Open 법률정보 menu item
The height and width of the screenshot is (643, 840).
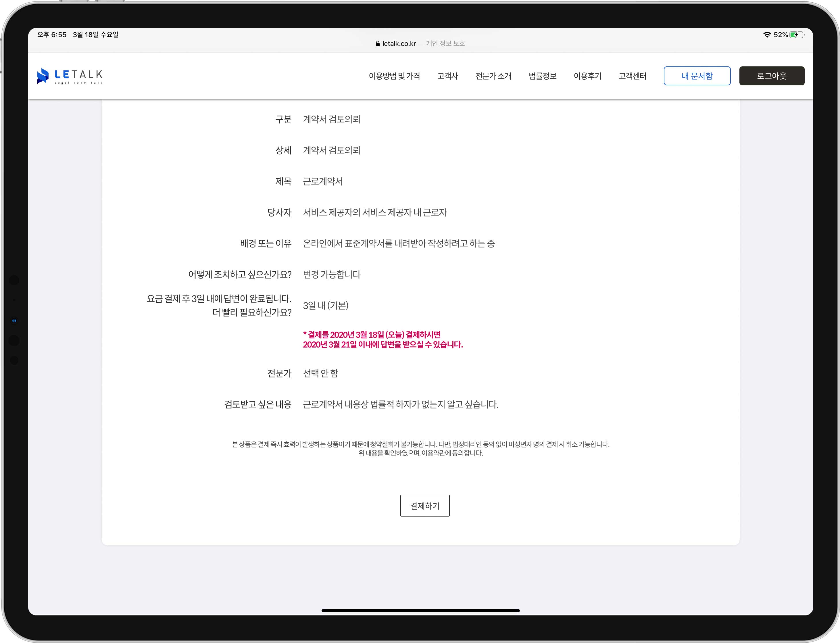542,76
